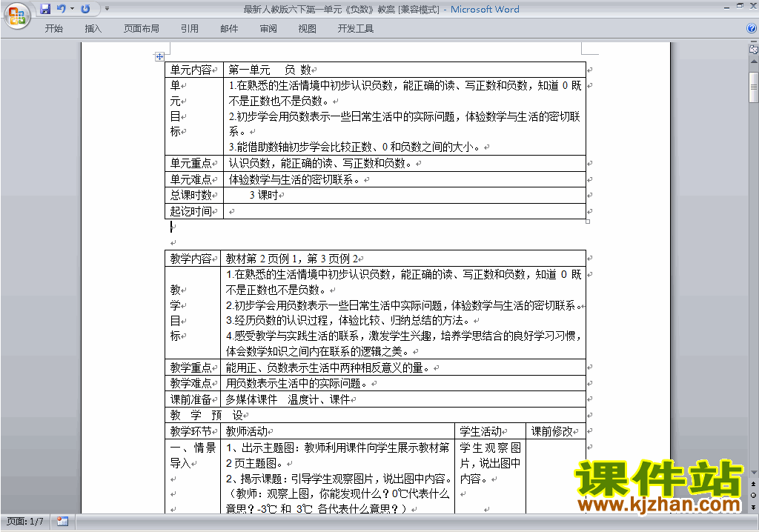Click the 教师活动 column header
Viewport: 759px width, 532px height.
(x=338, y=430)
